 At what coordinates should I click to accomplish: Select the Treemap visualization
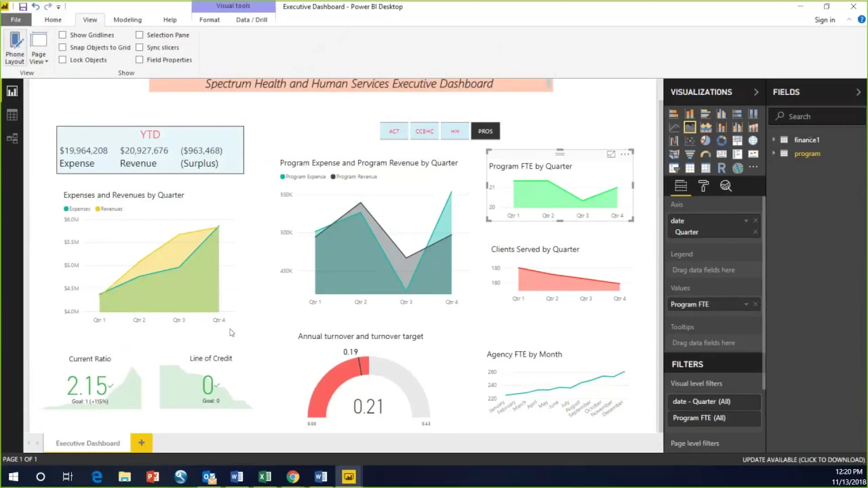[737, 140]
